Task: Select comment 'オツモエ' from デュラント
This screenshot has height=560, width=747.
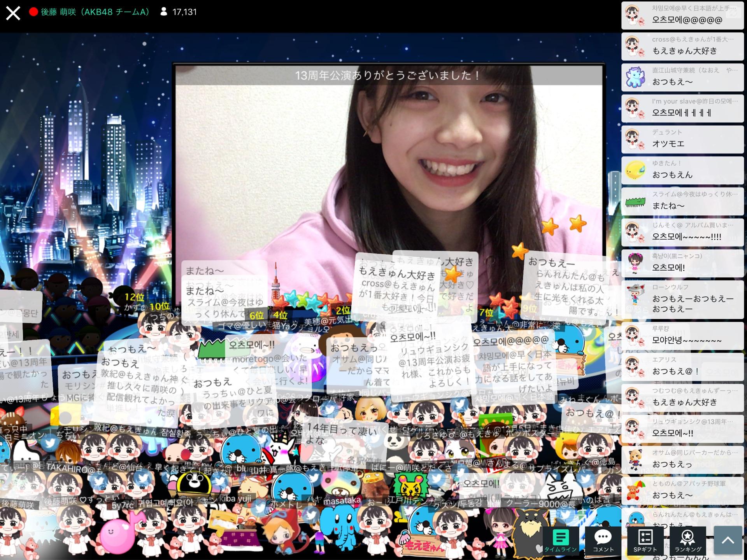Action: pyautogui.click(x=682, y=139)
